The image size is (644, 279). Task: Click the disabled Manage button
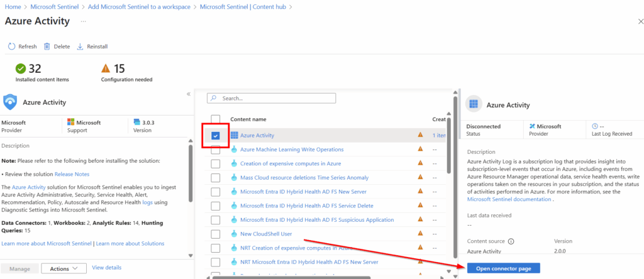point(20,268)
